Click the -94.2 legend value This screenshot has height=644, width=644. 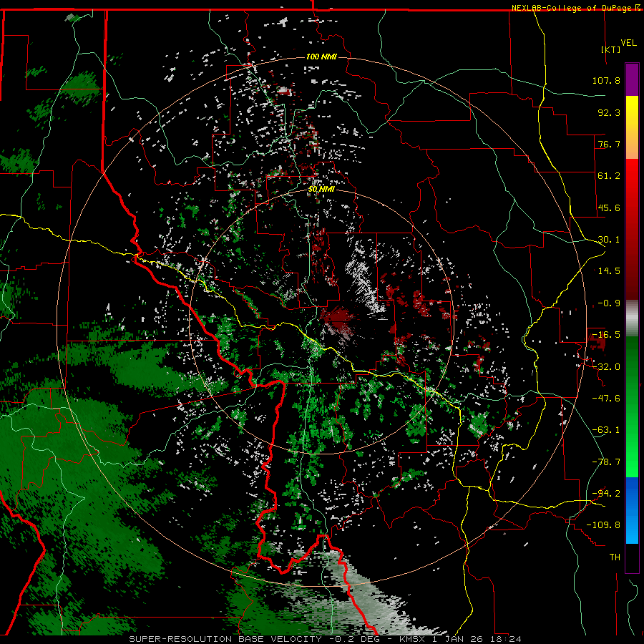pos(606,494)
